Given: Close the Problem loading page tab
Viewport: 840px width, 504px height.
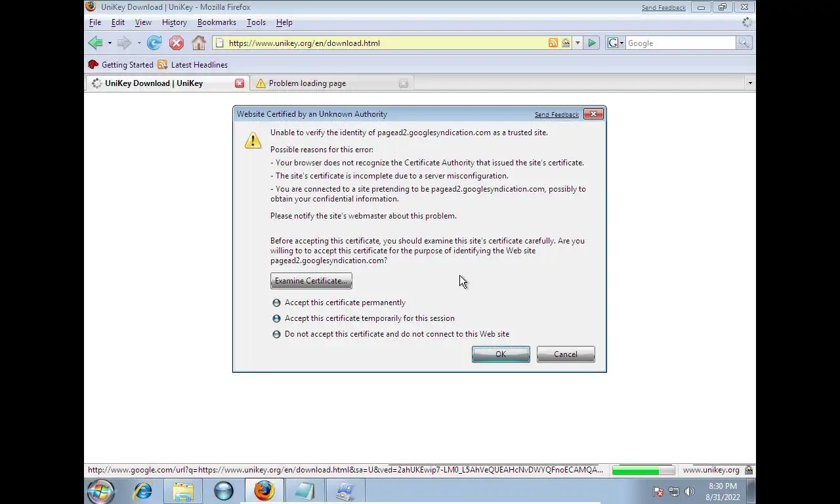Looking at the screenshot, I should click(404, 83).
